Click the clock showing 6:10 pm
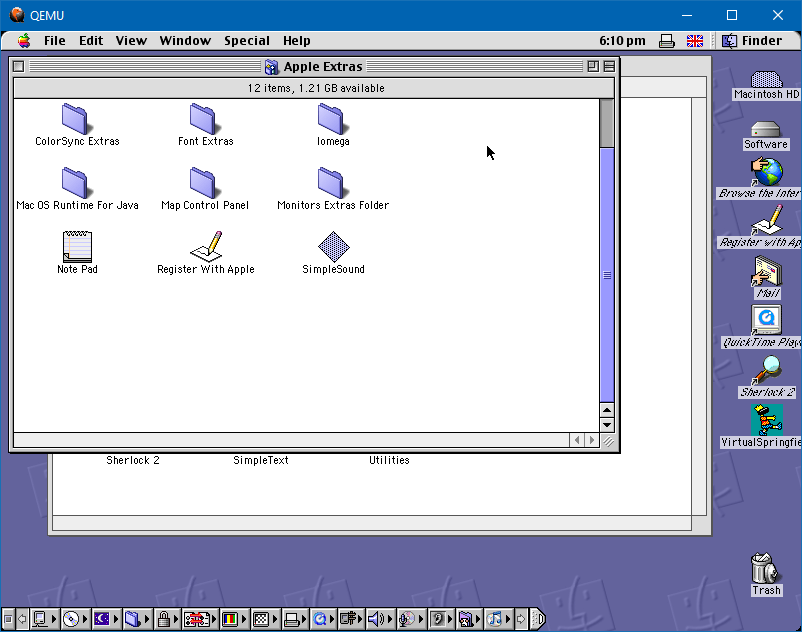The image size is (802, 632). [x=622, y=41]
